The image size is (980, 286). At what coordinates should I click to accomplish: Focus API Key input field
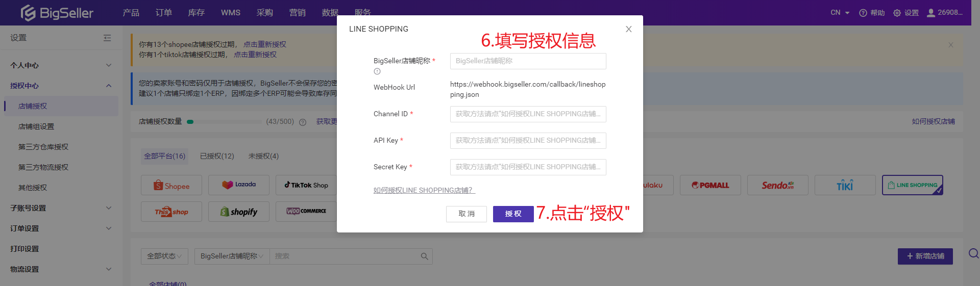point(528,141)
